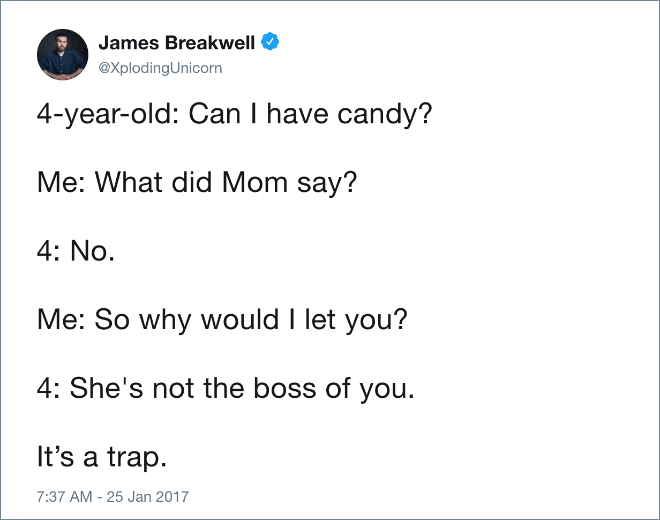
Task: Click the year '2017' in the timestamp
Action: coord(172,497)
